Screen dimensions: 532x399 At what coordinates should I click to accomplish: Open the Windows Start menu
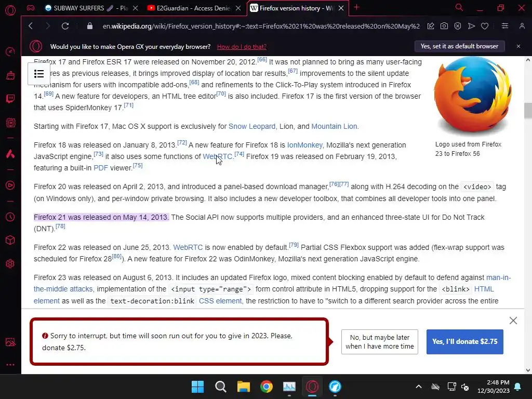point(197,387)
